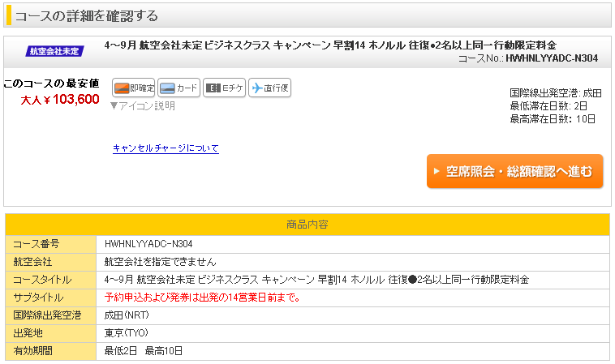Image resolution: width=615 pixels, height=364 pixels.
Task: Click the red 14営業日前 subtitle notice
Action: [203, 297]
